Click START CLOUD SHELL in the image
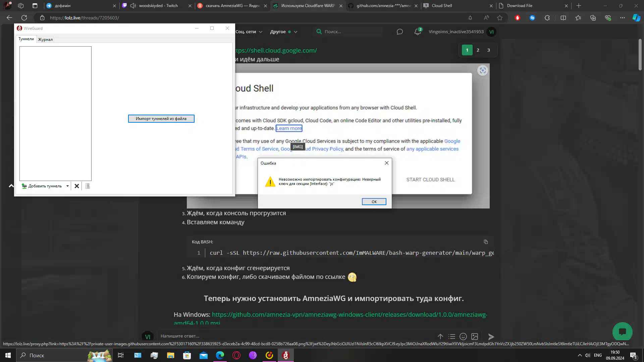Screen dimensions: 644x362 click(x=430, y=180)
